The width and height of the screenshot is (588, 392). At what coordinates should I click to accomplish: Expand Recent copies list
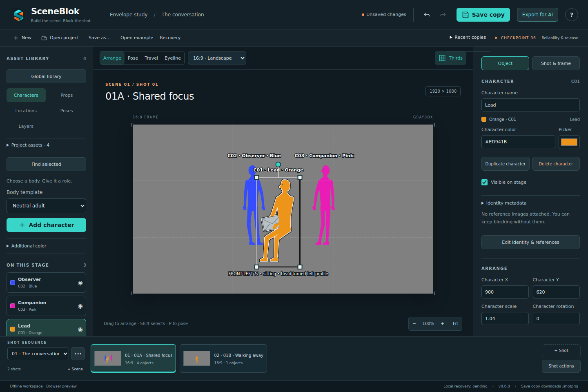tap(468, 37)
